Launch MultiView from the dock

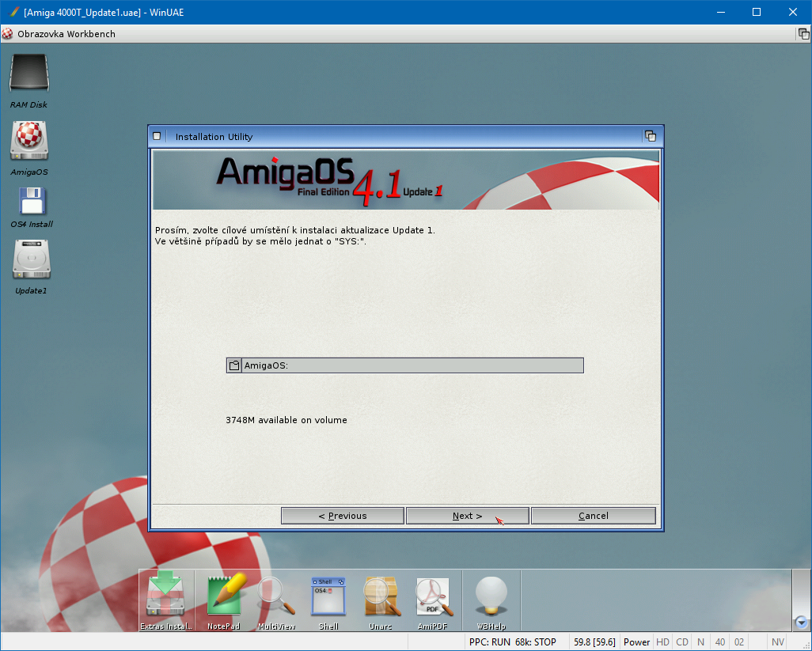click(x=276, y=596)
